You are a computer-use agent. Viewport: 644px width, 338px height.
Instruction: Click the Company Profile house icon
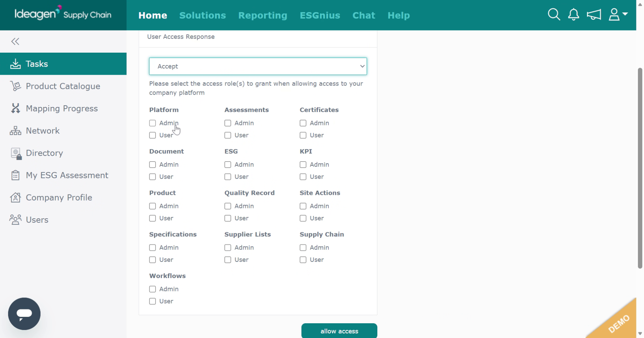[15, 198]
